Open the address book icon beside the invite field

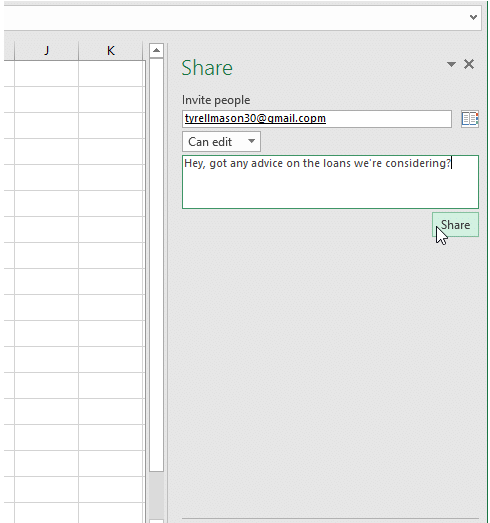coord(470,118)
